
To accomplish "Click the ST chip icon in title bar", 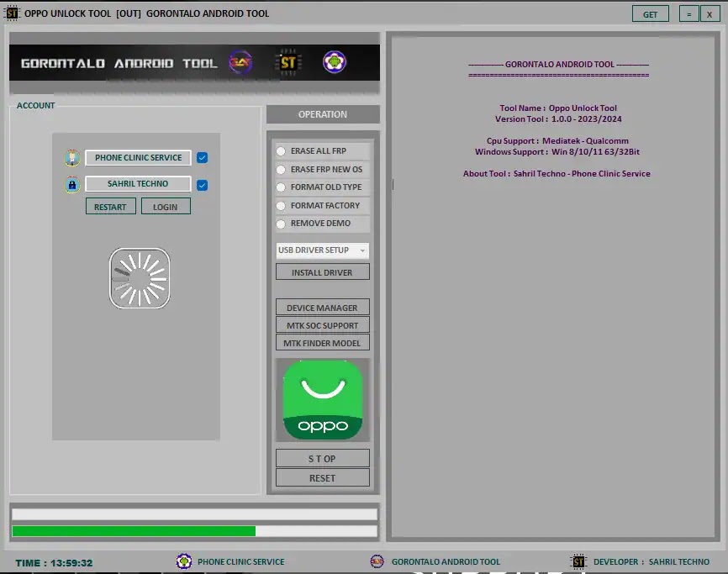I will tap(12, 13).
